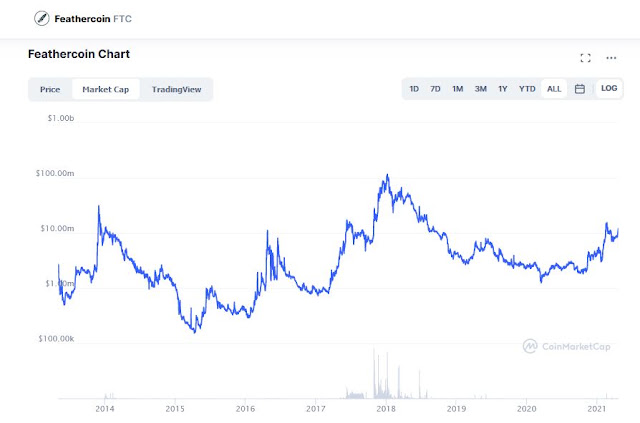This screenshot has width=640, height=423.
Task: Click the 2018 label on the timeline
Action: pos(386,408)
